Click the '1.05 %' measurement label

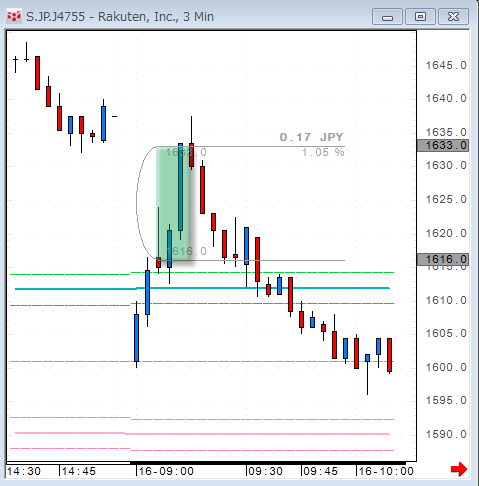click(323, 153)
